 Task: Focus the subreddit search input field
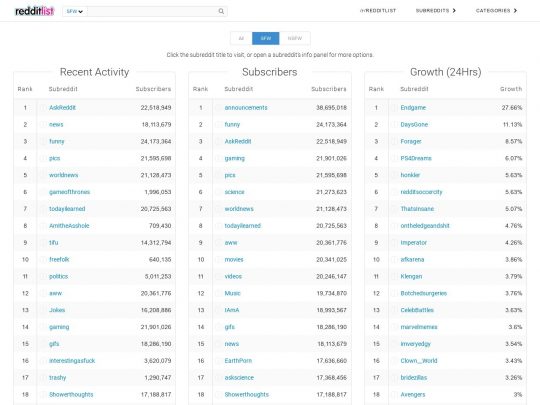(x=152, y=11)
